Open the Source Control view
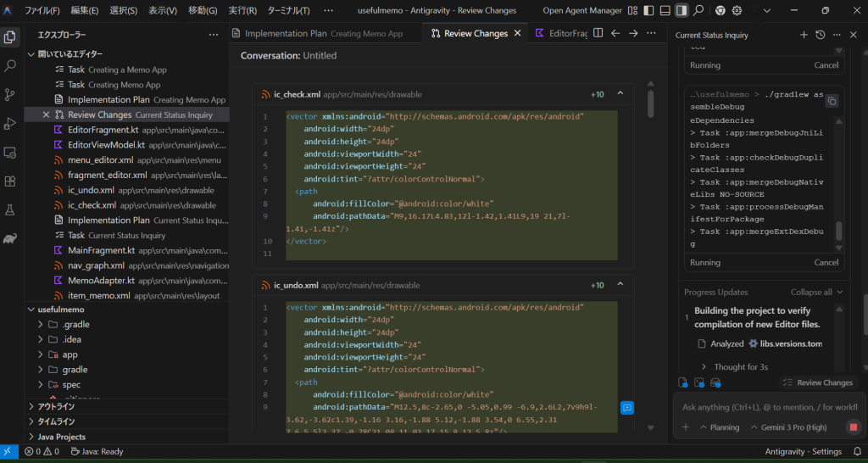Screen dimensions: 868x463 [10, 94]
